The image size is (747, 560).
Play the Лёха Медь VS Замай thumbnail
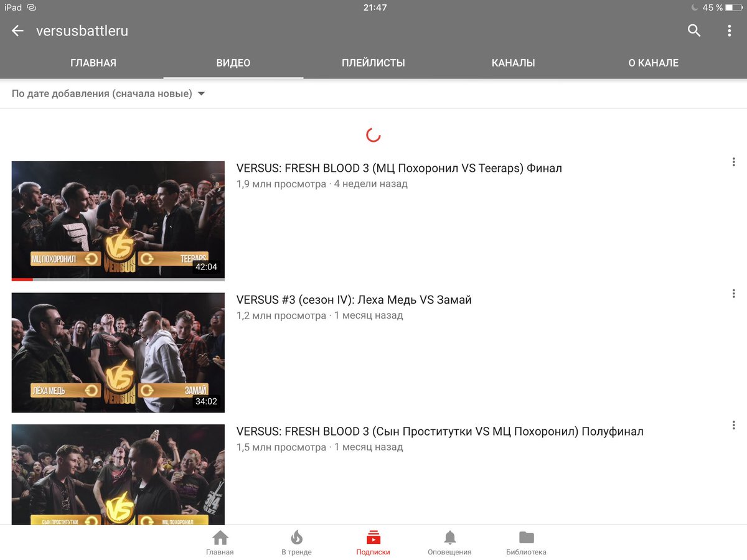coord(118,353)
